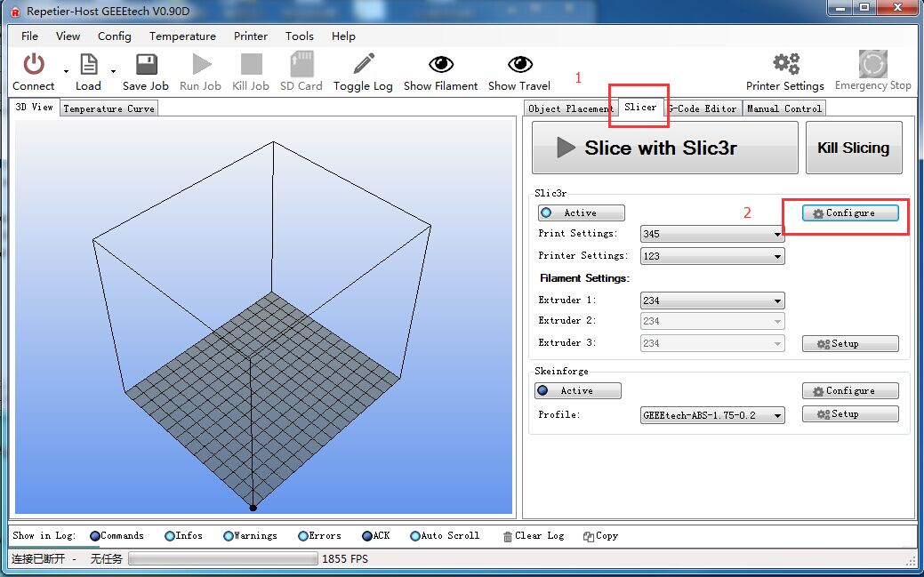
Task: Click the Kill Job stop icon
Action: pyautogui.click(x=251, y=64)
